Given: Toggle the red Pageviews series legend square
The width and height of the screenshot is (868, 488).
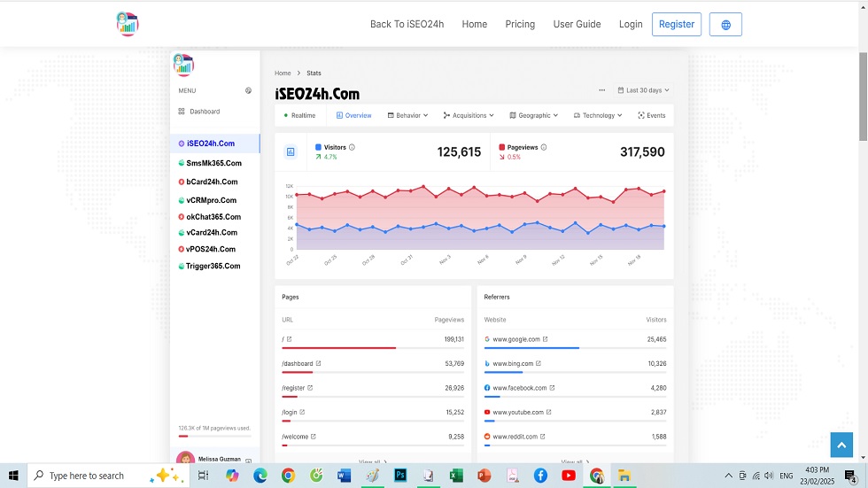Looking at the screenshot, I should point(502,147).
